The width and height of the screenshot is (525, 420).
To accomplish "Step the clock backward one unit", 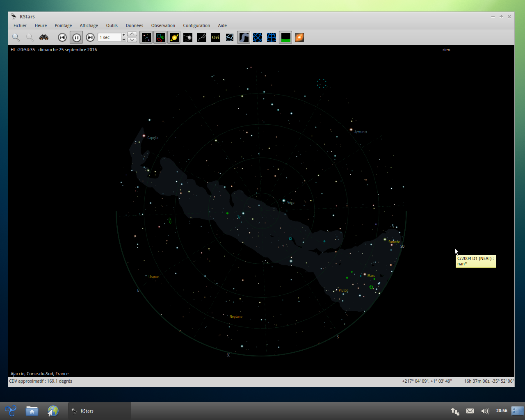I will 62,37.
